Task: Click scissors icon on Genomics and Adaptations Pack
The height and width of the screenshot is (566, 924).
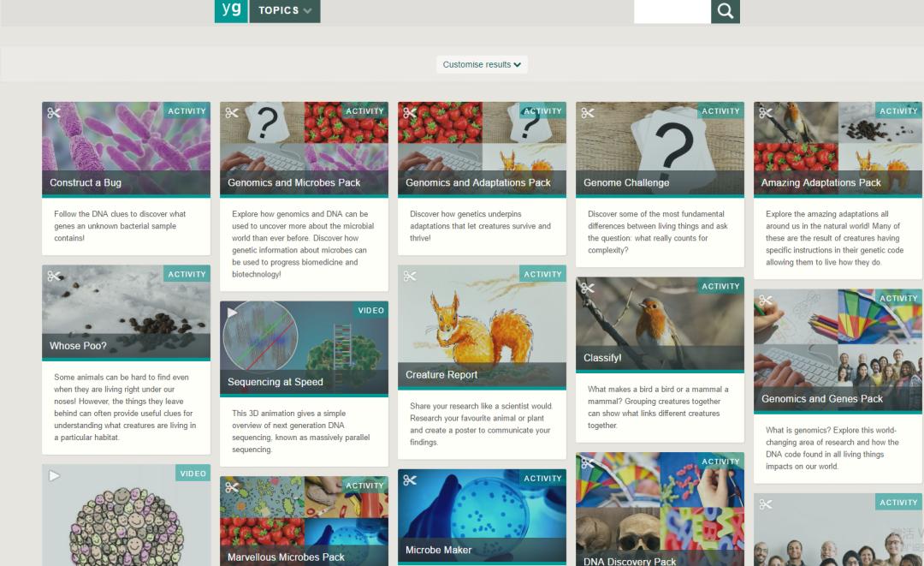Action: [410, 113]
